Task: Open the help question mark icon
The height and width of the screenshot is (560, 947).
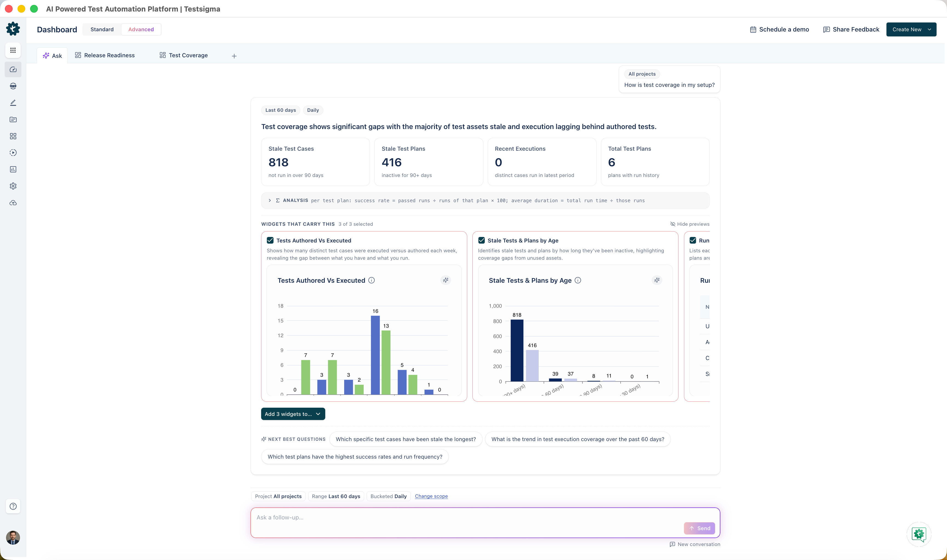Action: pos(13,506)
